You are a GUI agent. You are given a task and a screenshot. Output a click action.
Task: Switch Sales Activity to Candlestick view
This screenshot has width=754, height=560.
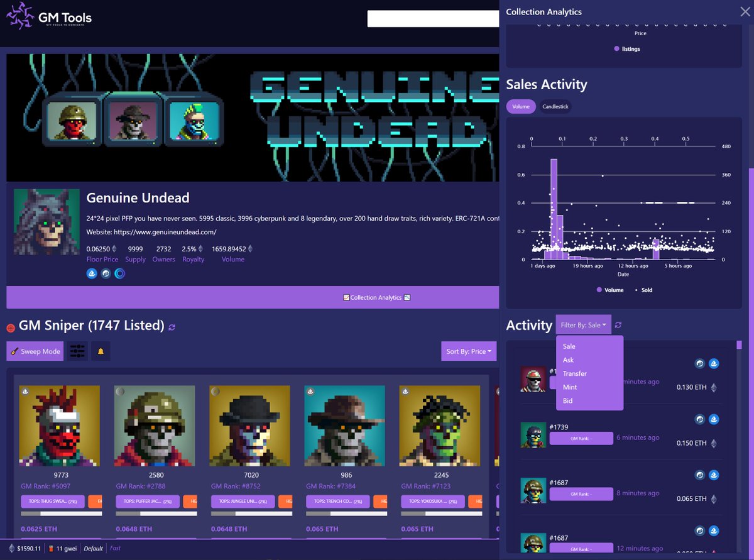point(555,107)
